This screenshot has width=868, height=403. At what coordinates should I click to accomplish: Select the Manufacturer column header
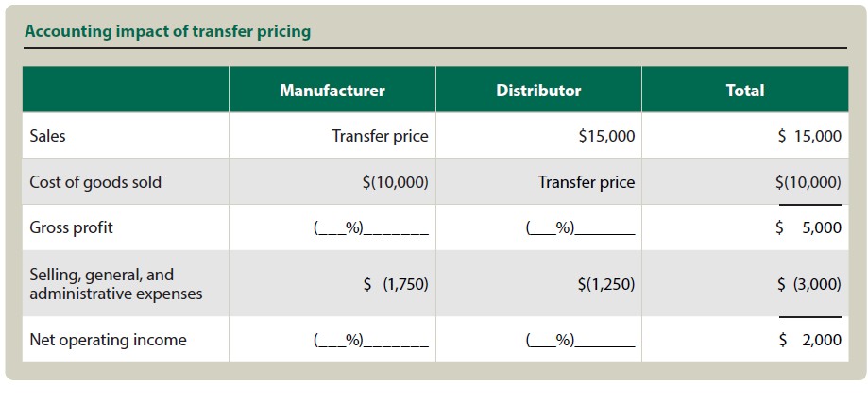pyautogui.click(x=332, y=91)
